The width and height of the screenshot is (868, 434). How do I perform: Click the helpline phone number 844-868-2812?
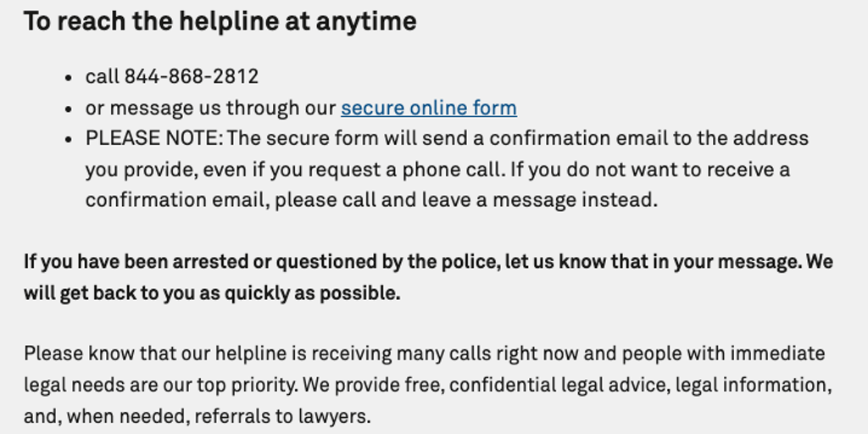[192, 77]
